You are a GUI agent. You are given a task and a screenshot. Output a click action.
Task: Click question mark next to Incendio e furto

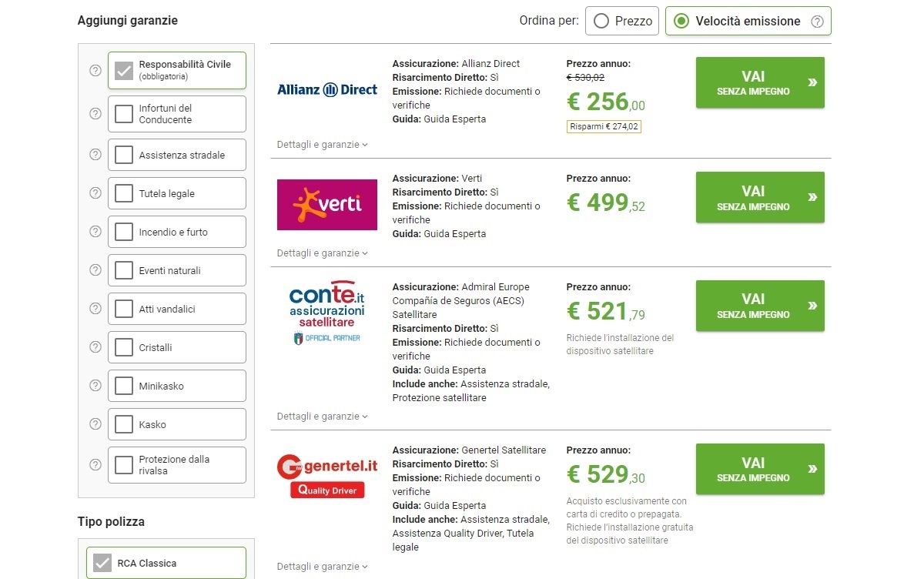tap(95, 232)
